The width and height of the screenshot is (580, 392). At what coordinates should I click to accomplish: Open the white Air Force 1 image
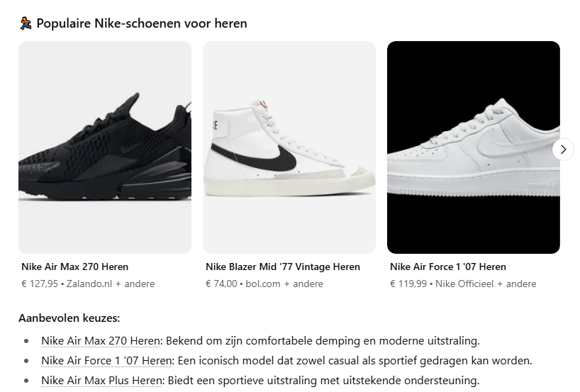tap(474, 147)
